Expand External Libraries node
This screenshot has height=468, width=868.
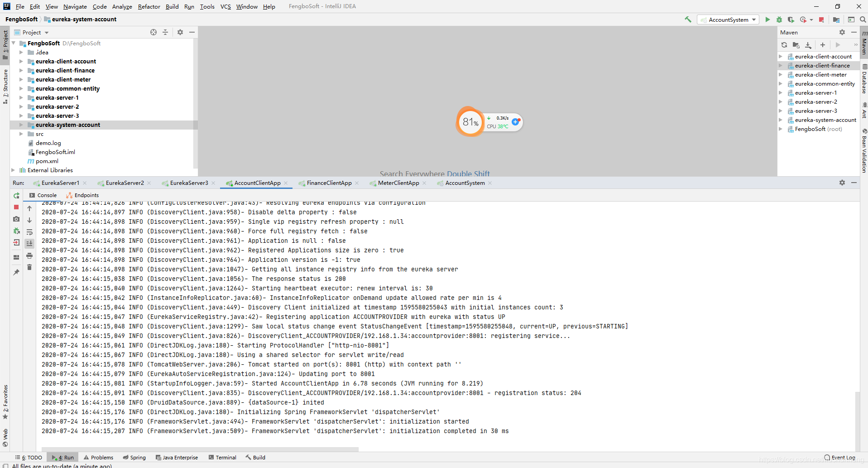coord(13,170)
